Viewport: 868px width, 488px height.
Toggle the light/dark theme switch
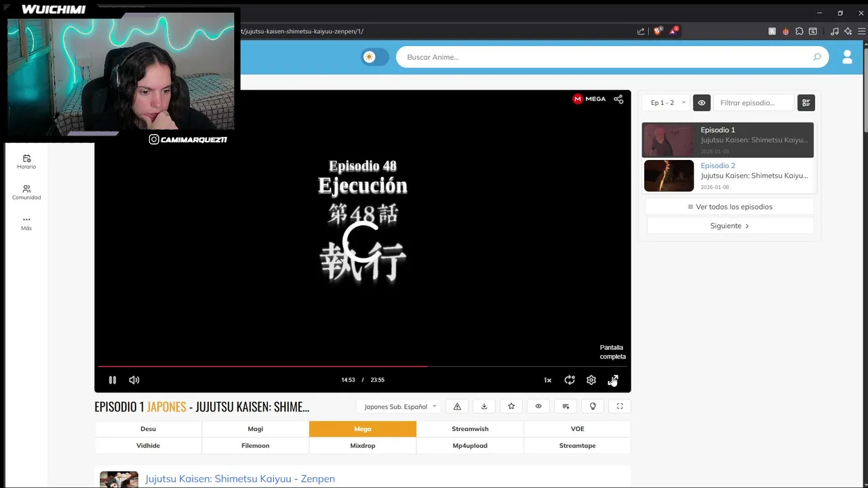(375, 57)
